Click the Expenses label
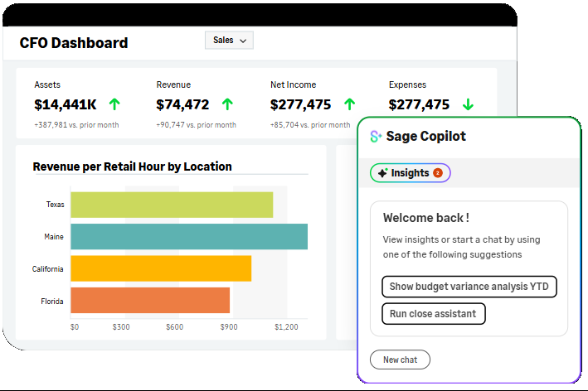The width and height of the screenshot is (588, 391). click(x=408, y=84)
